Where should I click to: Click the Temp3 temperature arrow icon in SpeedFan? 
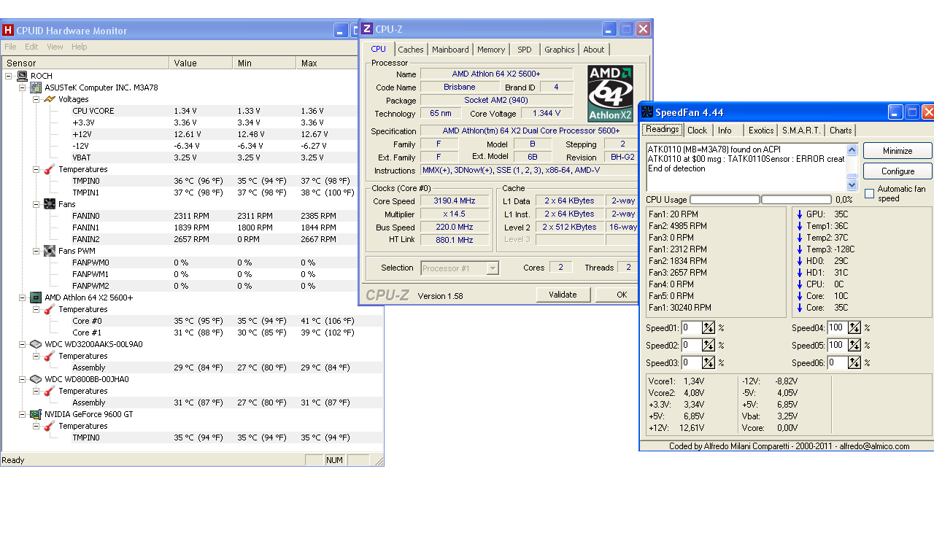click(x=800, y=249)
